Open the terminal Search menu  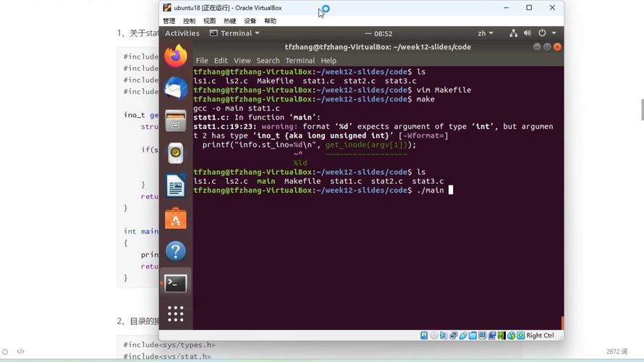[268, 60]
